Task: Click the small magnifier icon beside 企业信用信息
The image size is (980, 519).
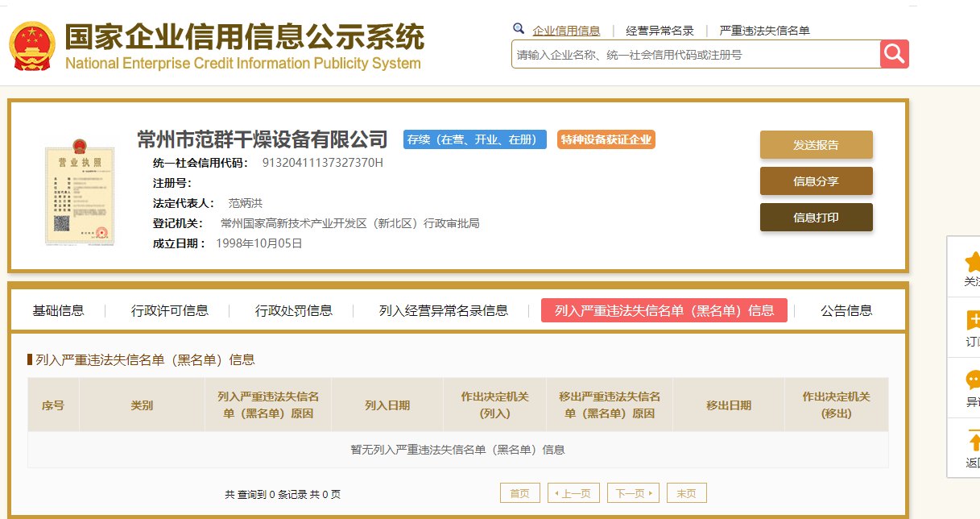Action: tap(519, 28)
